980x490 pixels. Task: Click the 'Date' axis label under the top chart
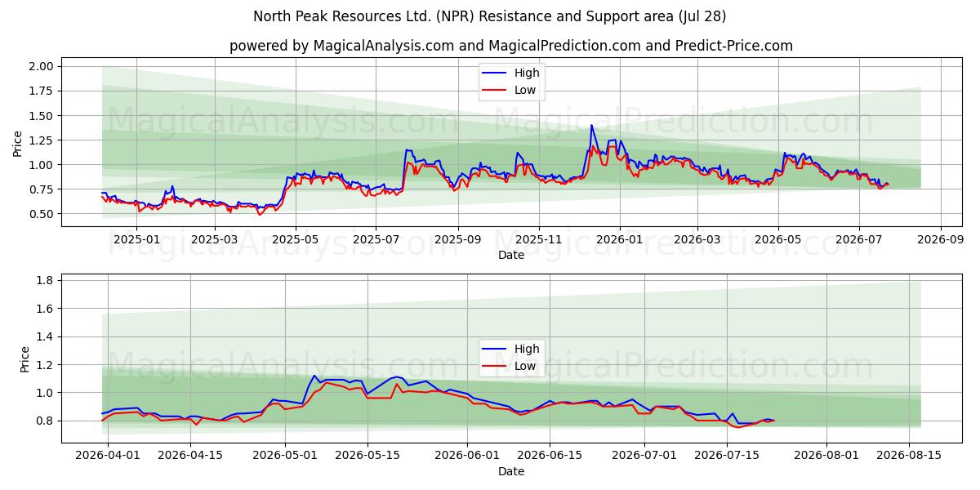(511, 255)
